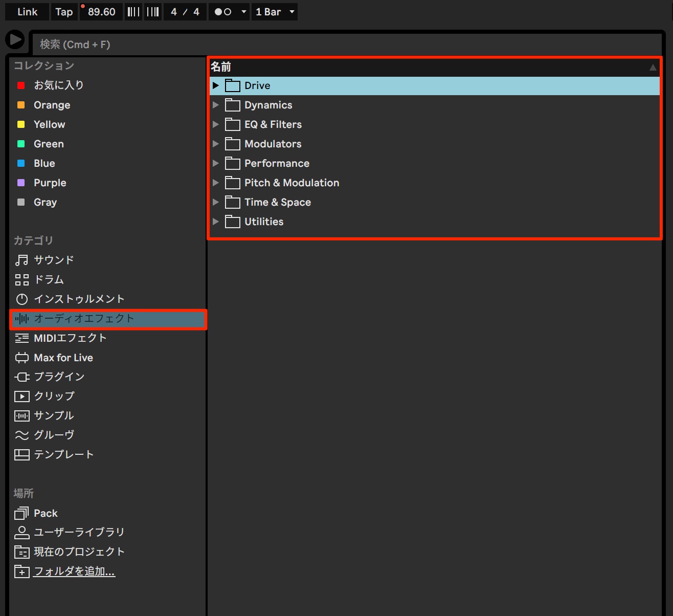
Task: Toggle the sort order triangle in header
Action: tap(653, 67)
